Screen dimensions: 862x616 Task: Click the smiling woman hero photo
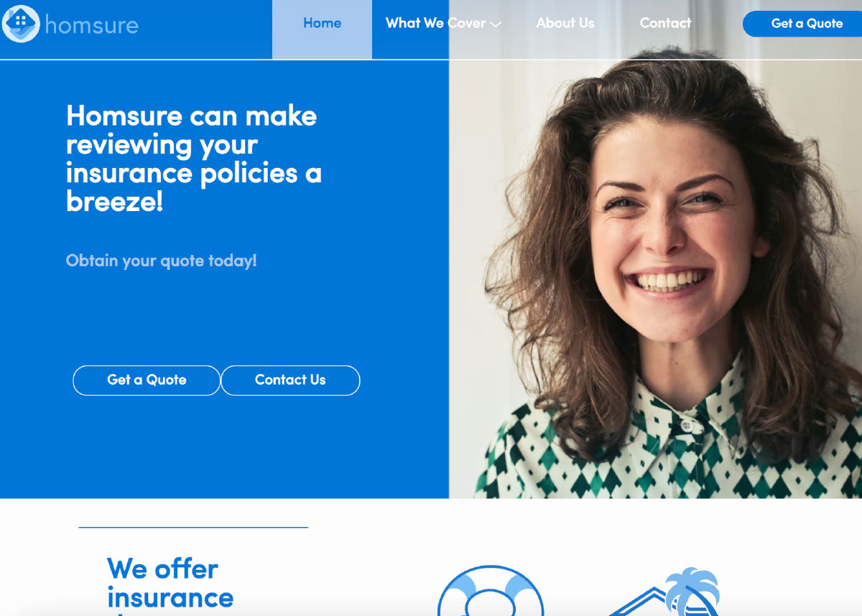coord(655,279)
